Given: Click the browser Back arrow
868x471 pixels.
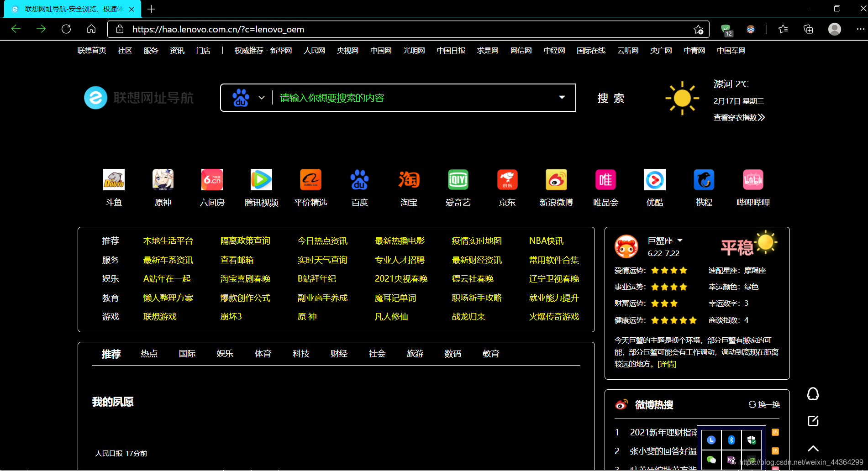Looking at the screenshot, I should point(16,29).
